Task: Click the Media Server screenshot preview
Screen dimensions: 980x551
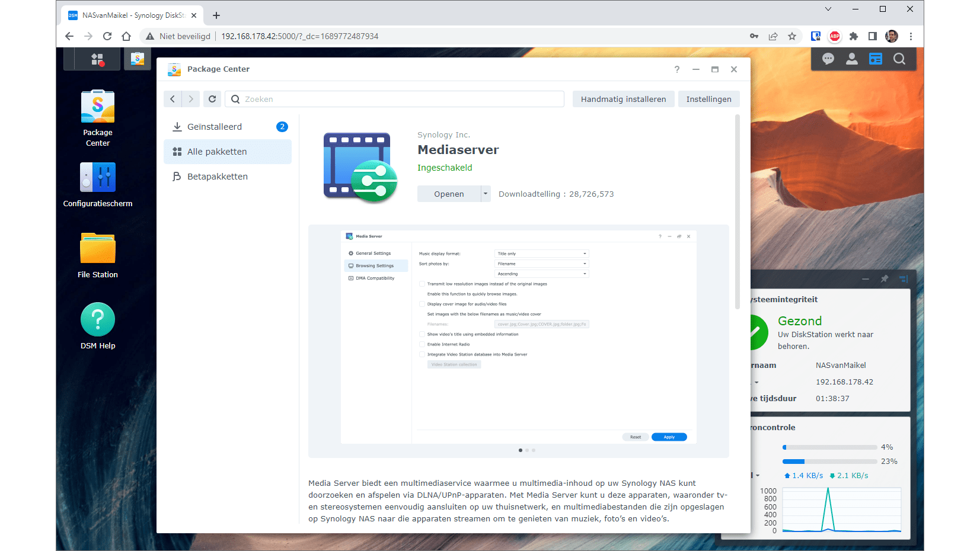Action: click(x=519, y=337)
